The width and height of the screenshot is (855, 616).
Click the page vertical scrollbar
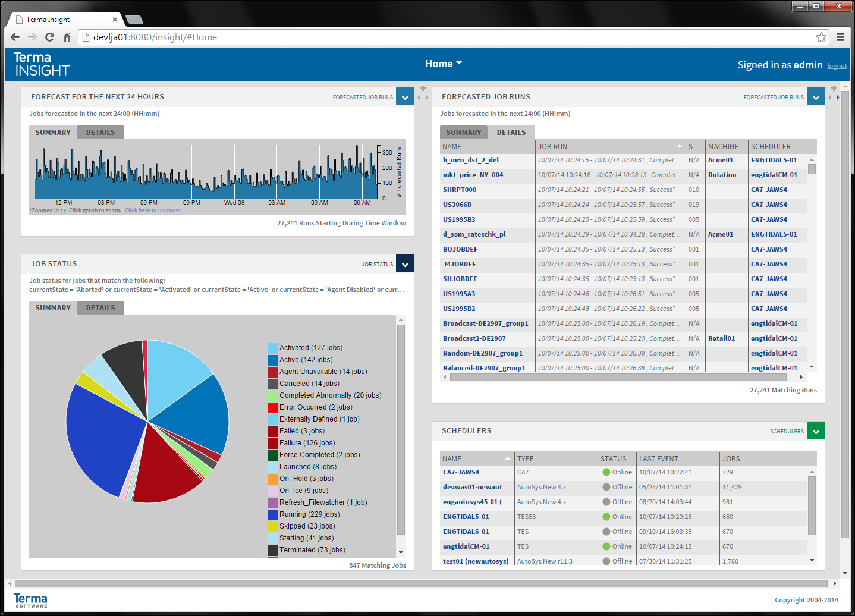[845, 315]
